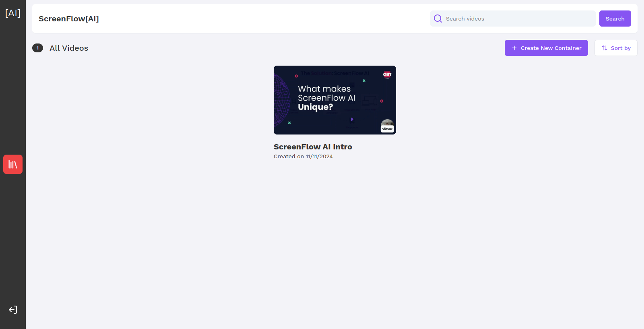Click the logout icon at the sidebar bottom

[13, 310]
